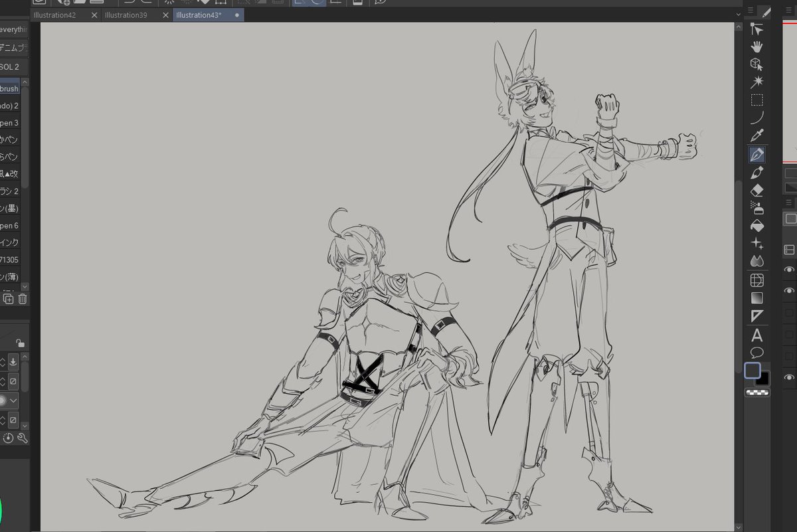Viewport: 797px width, 532px height.
Task: Select the Eyedropper tool
Action: coord(756,136)
